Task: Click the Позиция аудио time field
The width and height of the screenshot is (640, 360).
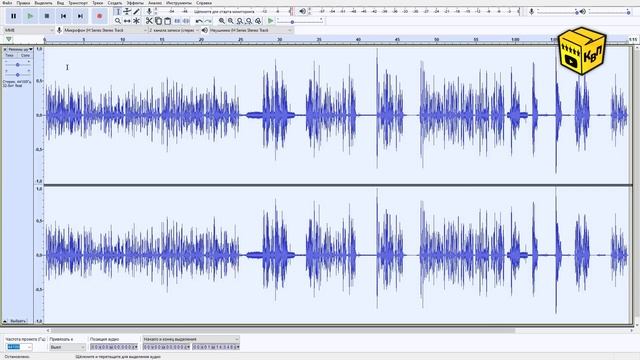Action: [x=114, y=347]
